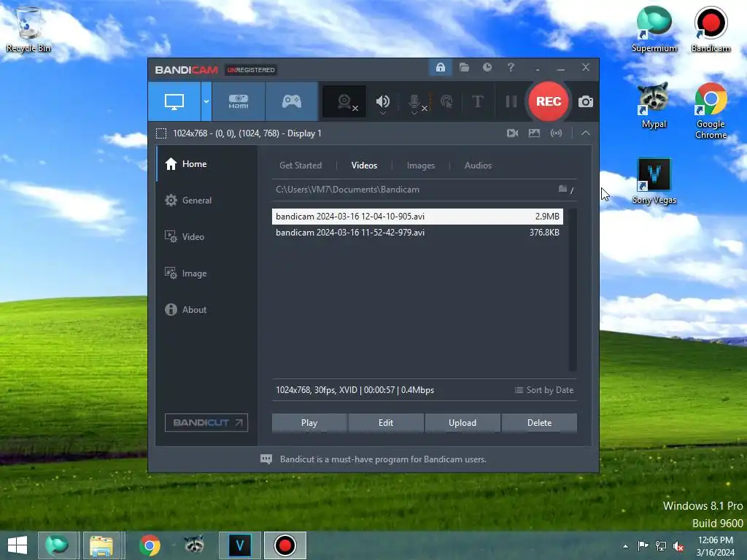The width and height of the screenshot is (747, 560).
Task: Open Bandicut via the BANDICUT button
Action: (206, 422)
